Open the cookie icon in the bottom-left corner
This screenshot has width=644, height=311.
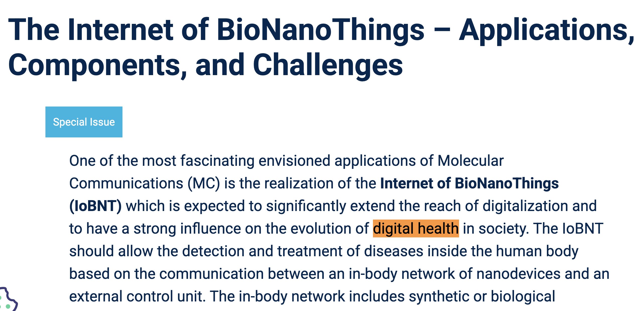[x=8, y=301]
